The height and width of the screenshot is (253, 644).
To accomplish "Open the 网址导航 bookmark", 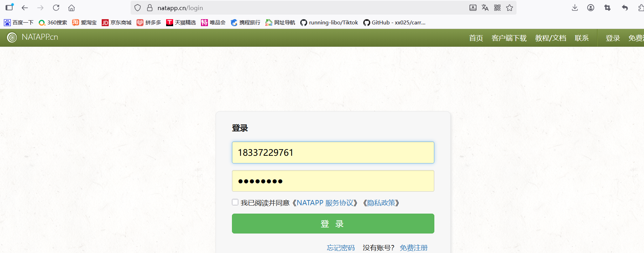I will coord(280,23).
